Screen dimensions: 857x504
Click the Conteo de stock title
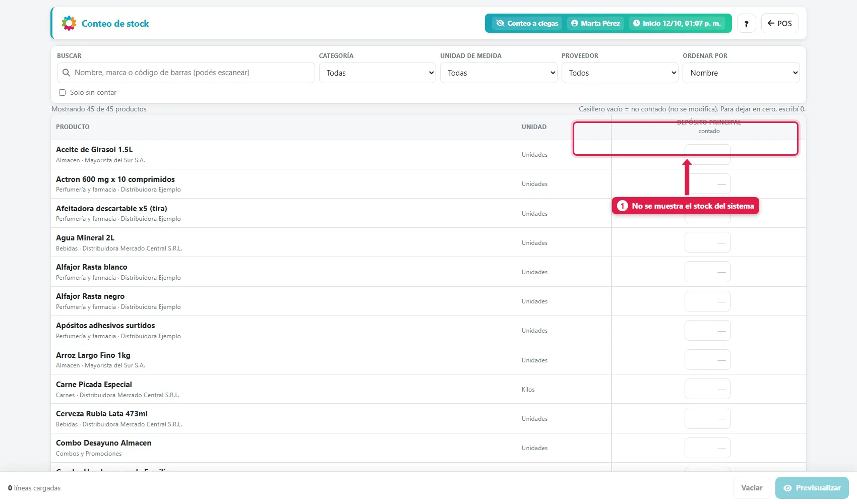pyautogui.click(x=115, y=24)
